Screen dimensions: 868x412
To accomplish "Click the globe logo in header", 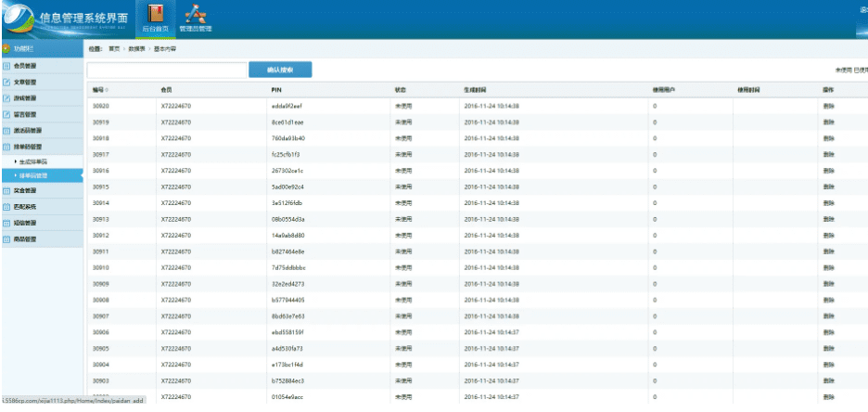I will tap(18, 18).
